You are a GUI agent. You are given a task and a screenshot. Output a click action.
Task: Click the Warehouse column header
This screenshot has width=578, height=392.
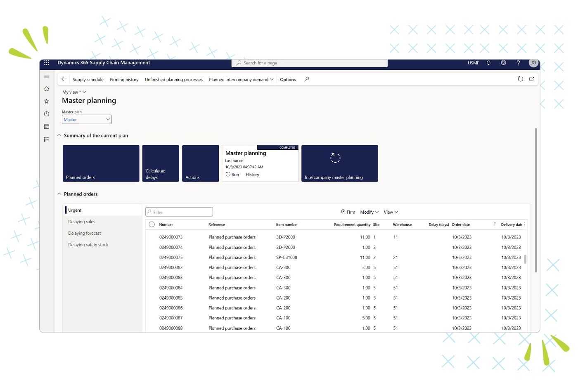click(x=402, y=224)
